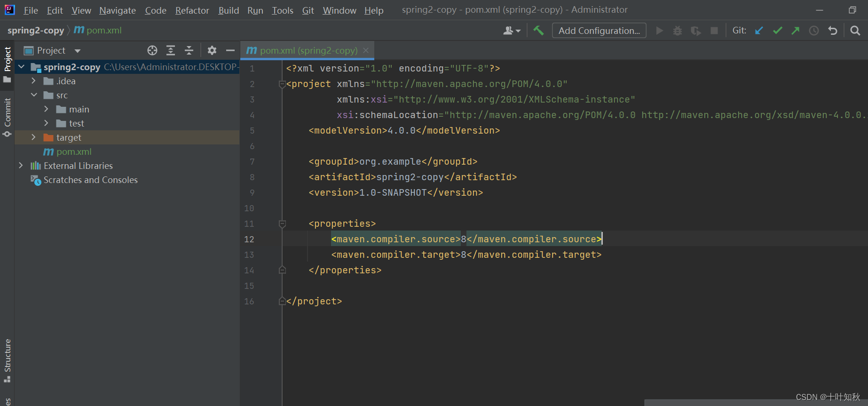The height and width of the screenshot is (406, 868).
Task: Open Add Configuration dialog
Action: [x=599, y=31]
